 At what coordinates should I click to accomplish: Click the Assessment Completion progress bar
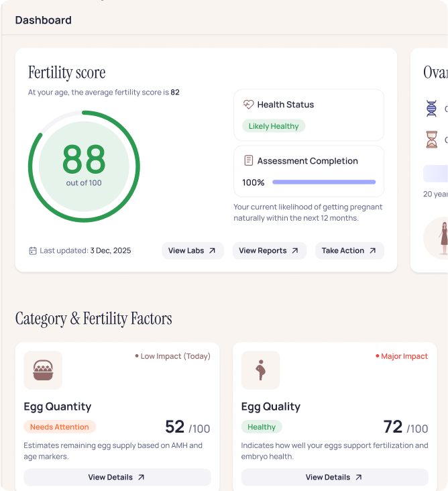[324, 182]
